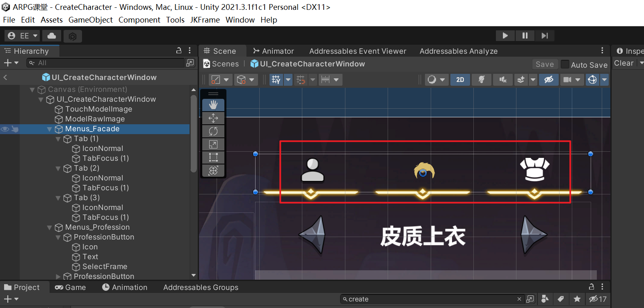Switch to the Animator tab
Viewport: 644px width, 308px height.
tap(273, 51)
